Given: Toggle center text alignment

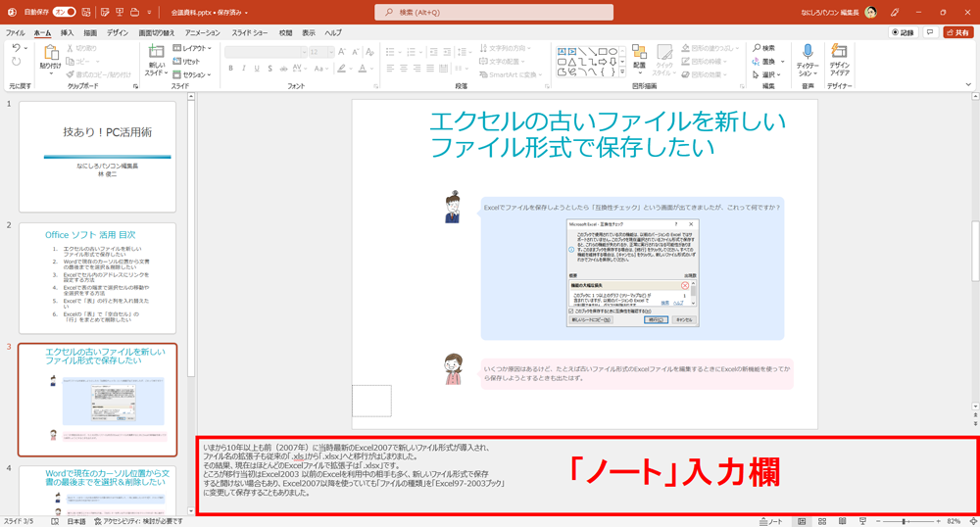Looking at the screenshot, I should point(403,68).
